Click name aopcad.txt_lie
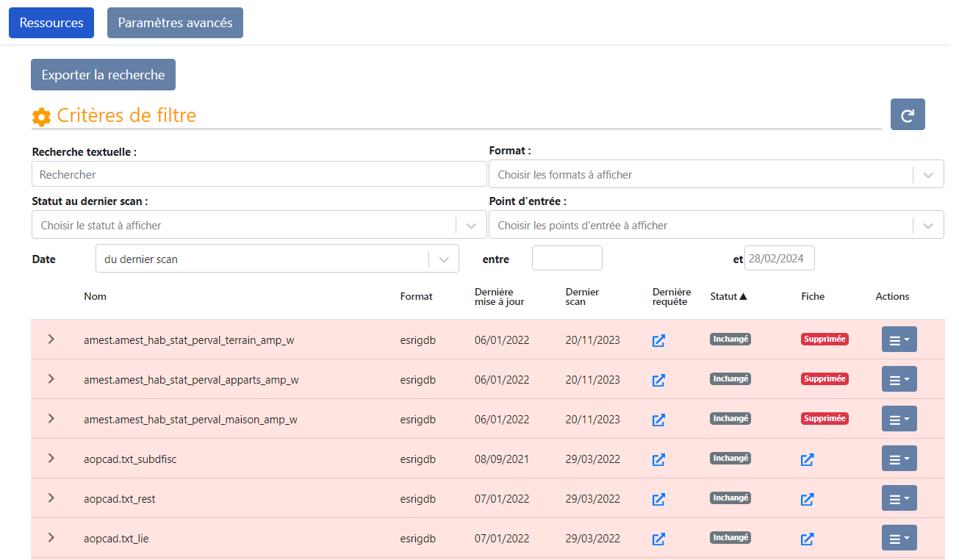This screenshot has height=560, width=959. 116,539
